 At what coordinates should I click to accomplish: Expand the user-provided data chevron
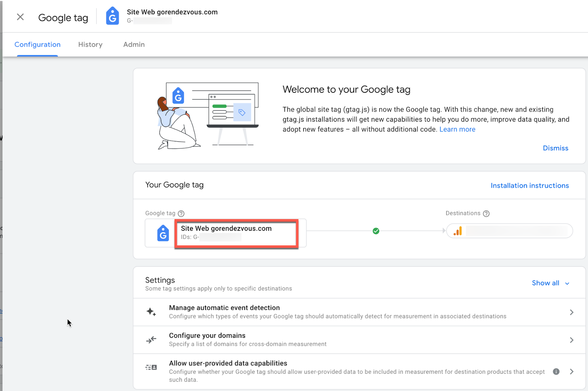[x=571, y=372]
